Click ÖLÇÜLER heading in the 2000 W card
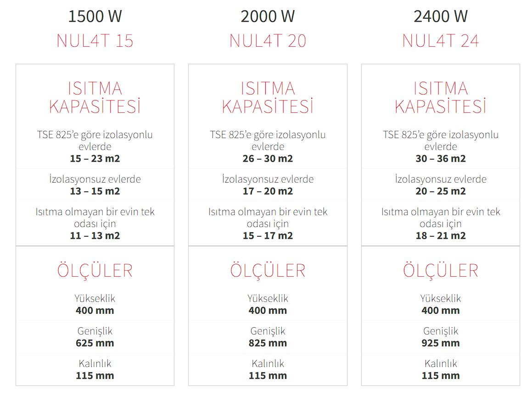Image resolution: width=532 pixels, height=396 pixels. [268, 270]
